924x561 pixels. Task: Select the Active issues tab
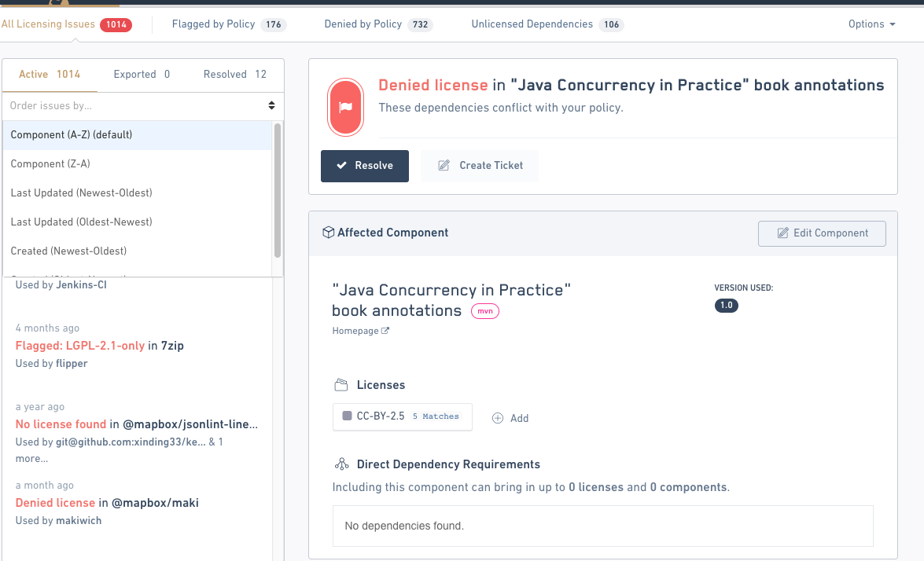click(50, 74)
